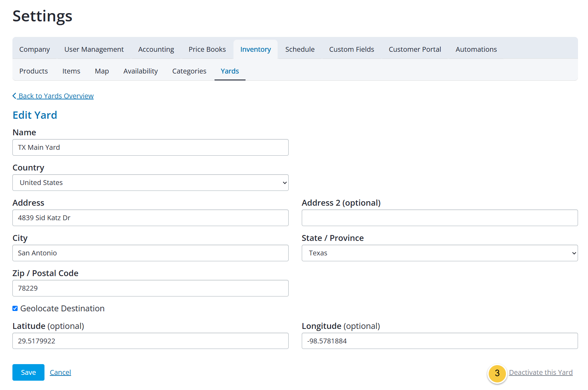
Task: Open the Products sub-tab
Action: tap(33, 71)
